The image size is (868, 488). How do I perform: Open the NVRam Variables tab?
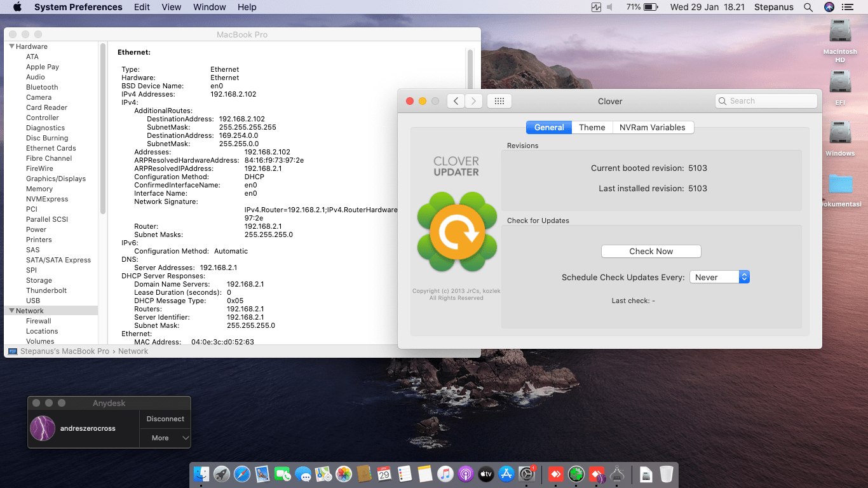(653, 127)
